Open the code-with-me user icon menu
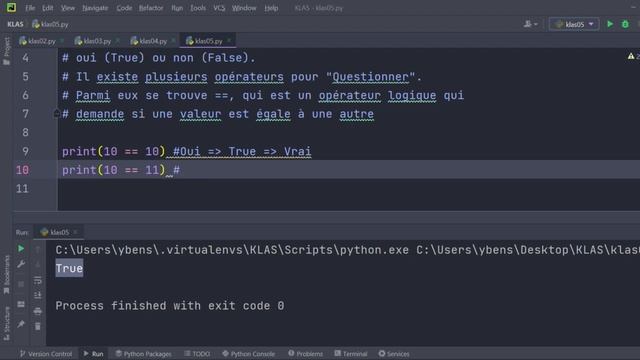640x360 pixels. [x=530, y=24]
